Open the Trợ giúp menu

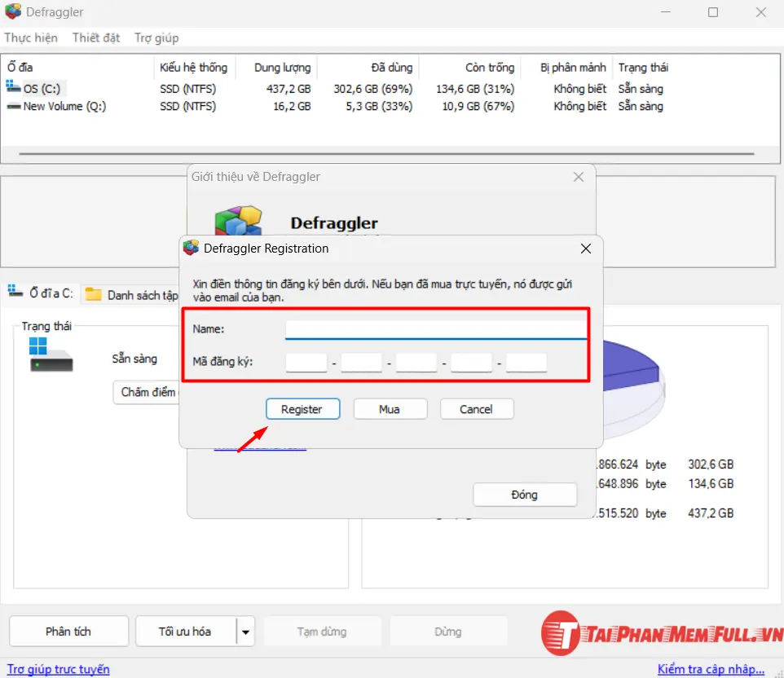click(x=156, y=37)
